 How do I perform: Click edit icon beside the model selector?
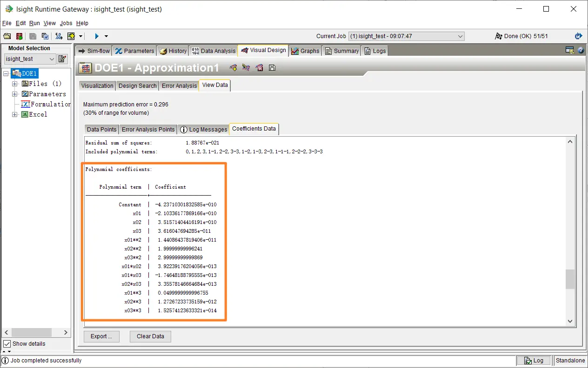pyautogui.click(x=63, y=59)
